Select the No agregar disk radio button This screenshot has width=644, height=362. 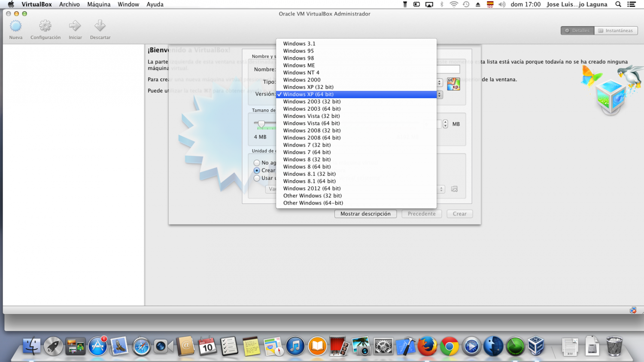pyautogui.click(x=257, y=163)
